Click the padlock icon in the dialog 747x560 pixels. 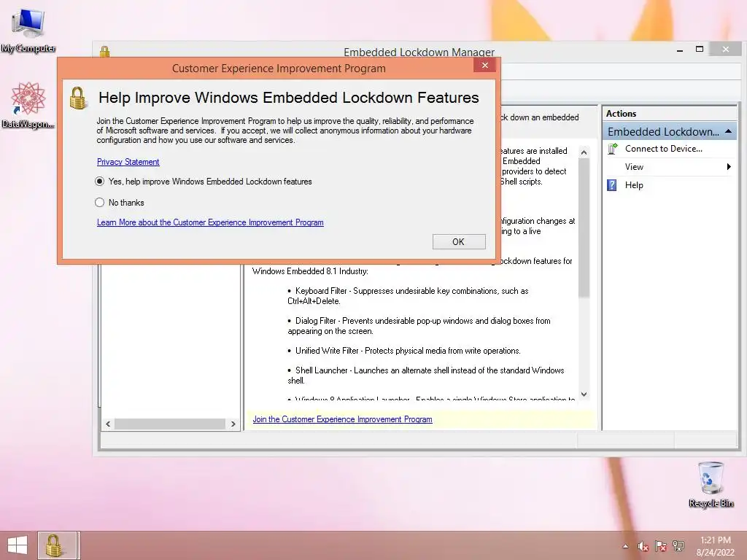77,98
